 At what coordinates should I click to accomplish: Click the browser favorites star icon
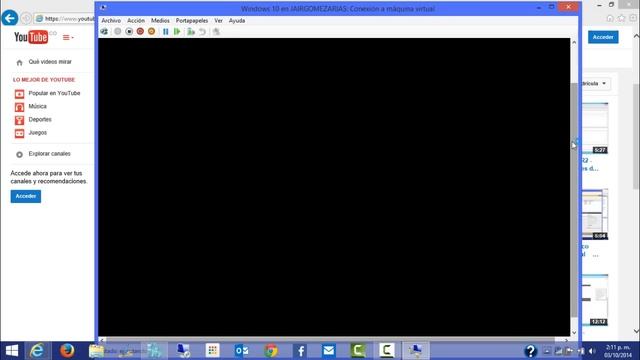click(621, 18)
